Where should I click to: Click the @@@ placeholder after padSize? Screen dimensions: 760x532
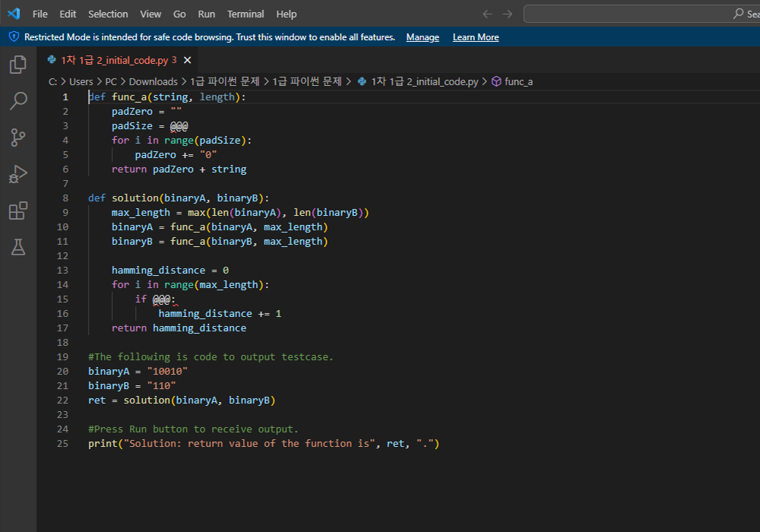179,126
